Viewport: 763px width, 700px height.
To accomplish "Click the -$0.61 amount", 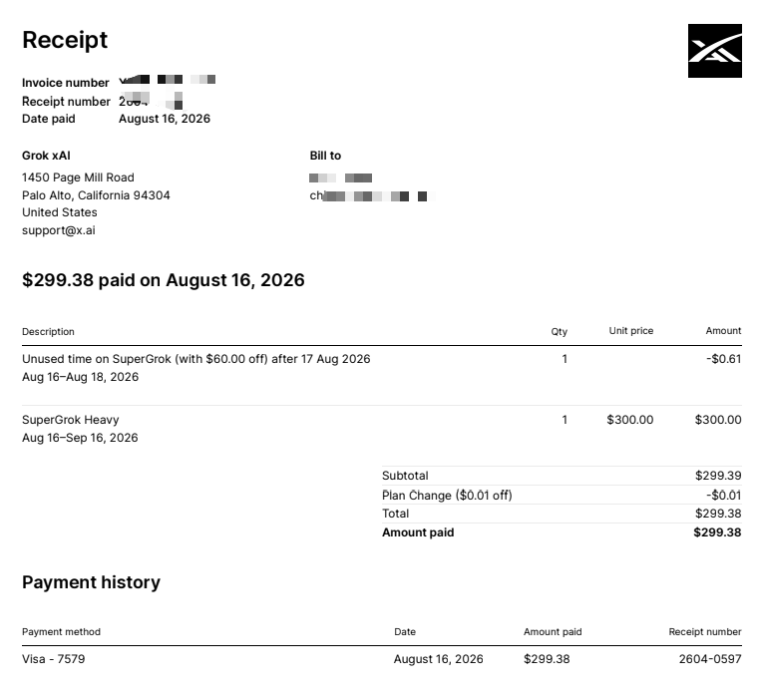I will (x=723, y=359).
